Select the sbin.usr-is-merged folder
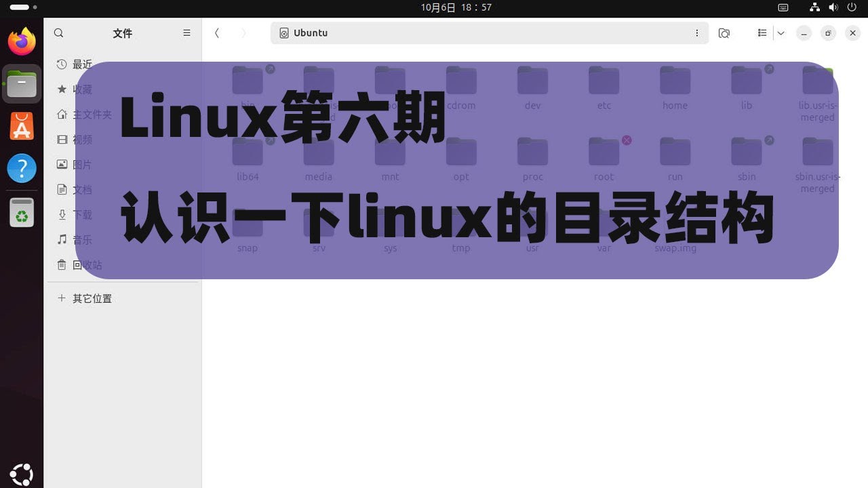Viewport: 868px width, 488px height. [818, 166]
